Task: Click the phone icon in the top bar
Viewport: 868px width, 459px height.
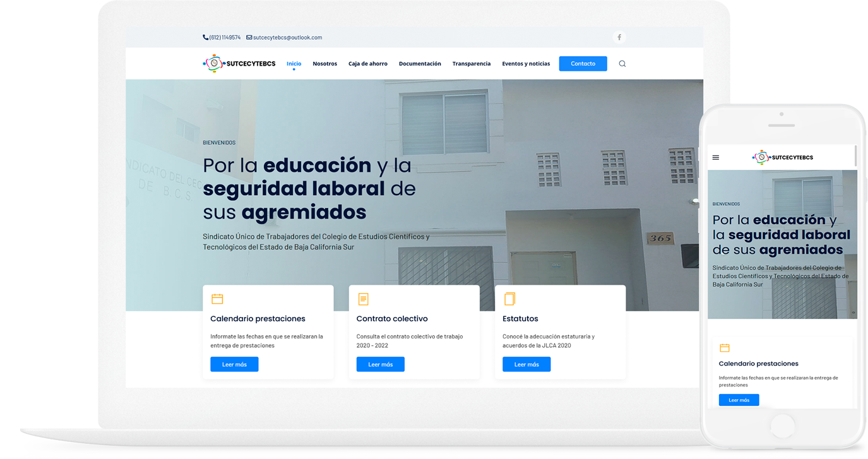Action: pos(205,37)
